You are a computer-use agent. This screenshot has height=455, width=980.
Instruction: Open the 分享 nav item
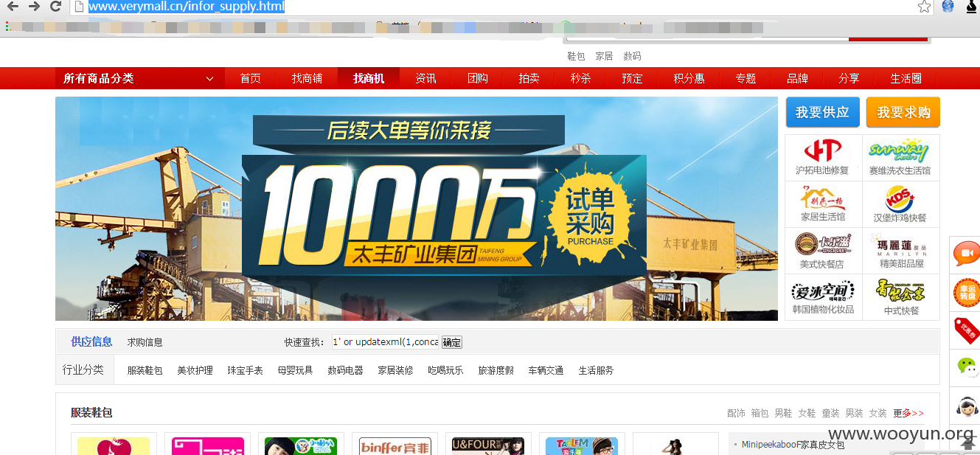coord(849,78)
